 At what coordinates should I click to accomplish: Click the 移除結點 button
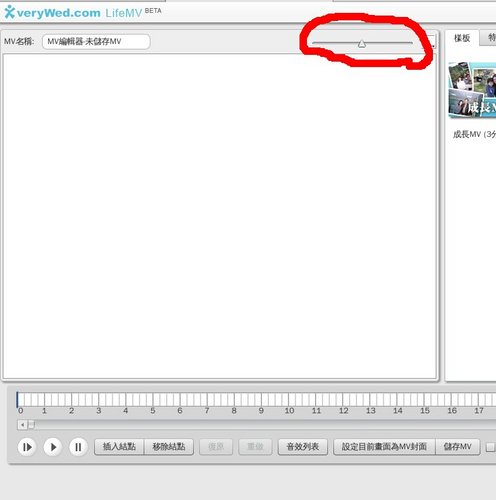click(x=169, y=447)
